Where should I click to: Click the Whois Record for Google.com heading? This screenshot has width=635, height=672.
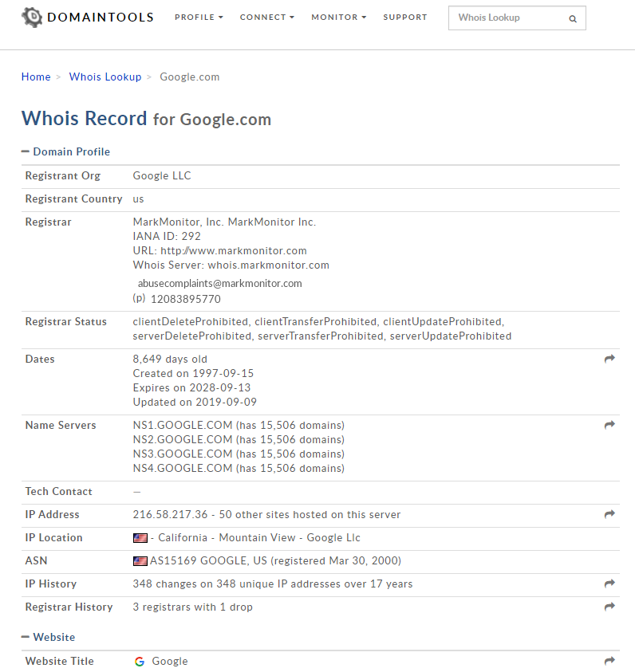coord(146,119)
